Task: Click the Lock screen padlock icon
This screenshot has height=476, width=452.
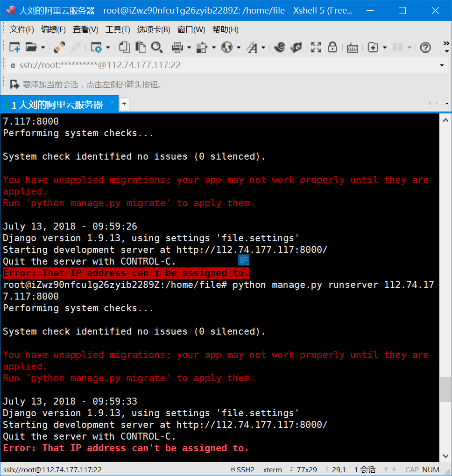Action: coord(332,47)
